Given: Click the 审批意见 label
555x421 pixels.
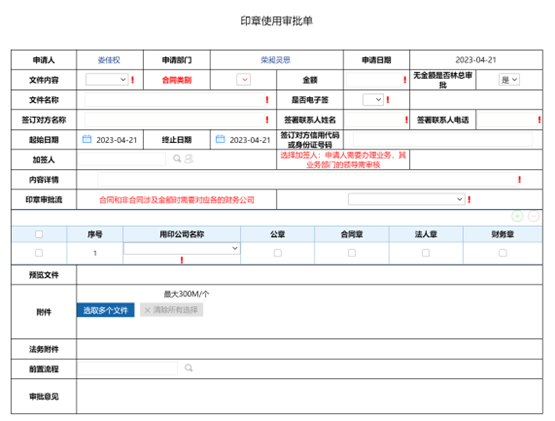Looking at the screenshot, I should tap(44, 397).
